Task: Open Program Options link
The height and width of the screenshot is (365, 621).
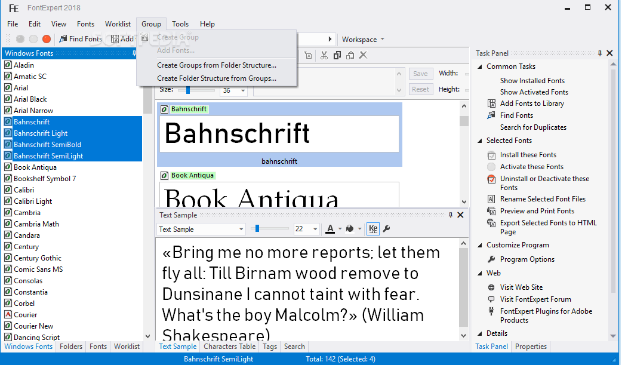Action: (527, 259)
